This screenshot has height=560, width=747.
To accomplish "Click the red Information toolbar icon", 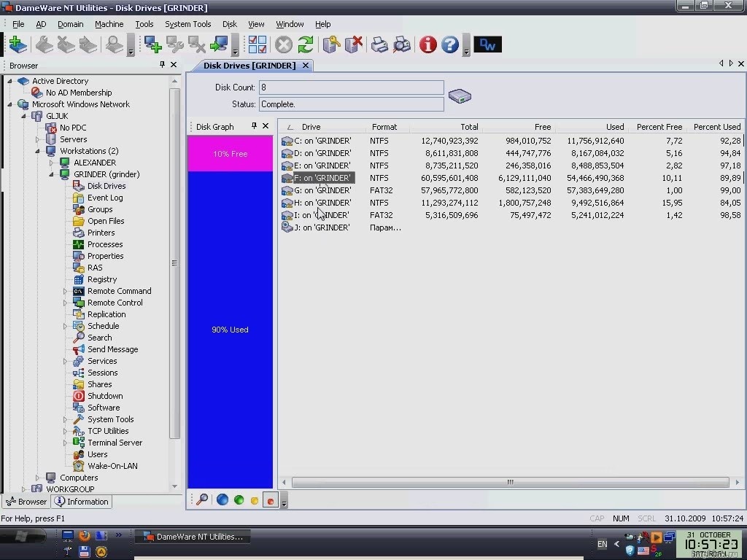I will point(427,44).
